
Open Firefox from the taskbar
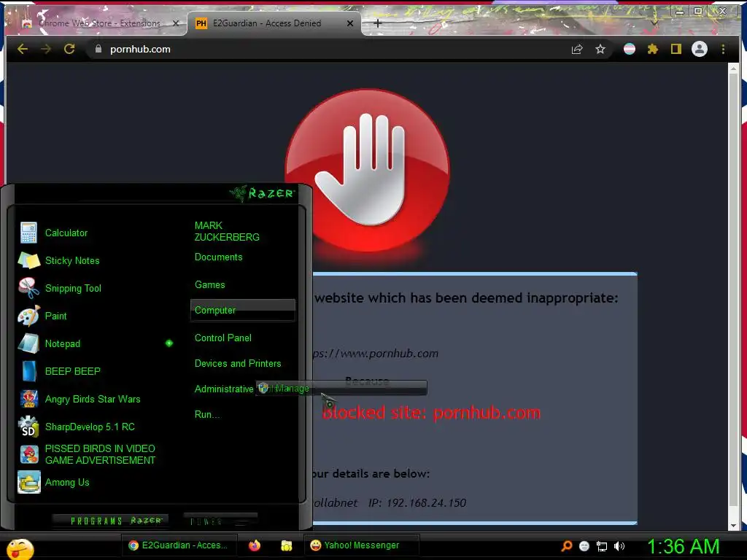point(255,545)
